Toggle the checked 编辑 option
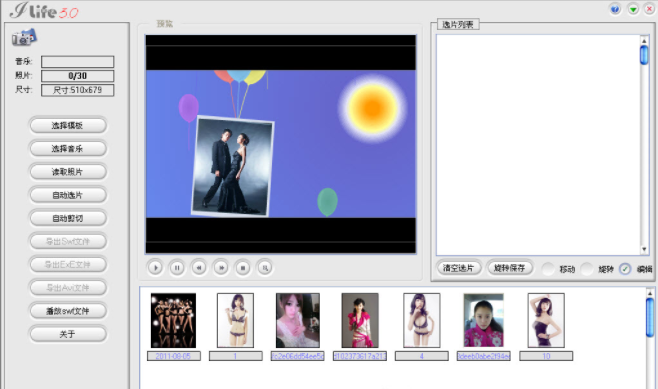The width and height of the screenshot is (658, 389). pos(625,269)
